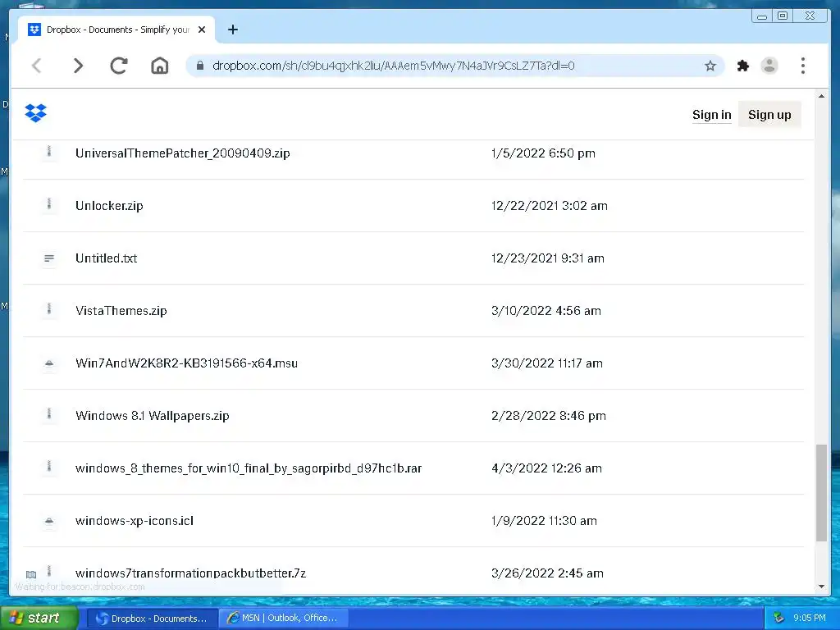Close the Dropbox - Documents tab
840x630 pixels.
(x=202, y=30)
